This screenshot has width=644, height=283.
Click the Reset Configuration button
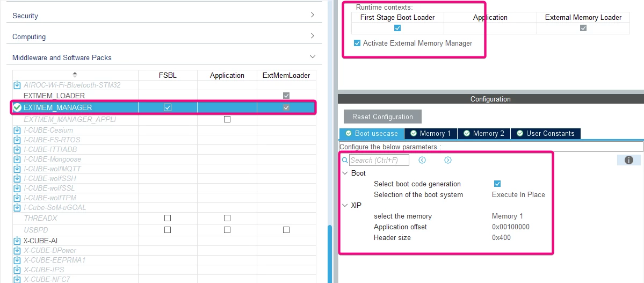click(x=382, y=117)
